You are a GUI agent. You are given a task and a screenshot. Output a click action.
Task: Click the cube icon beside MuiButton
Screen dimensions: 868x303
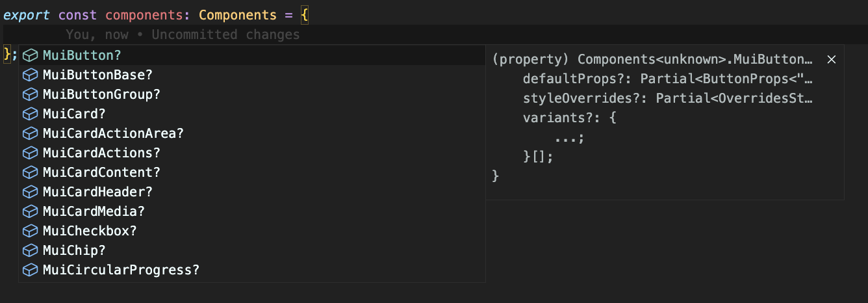[x=30, y=55]
